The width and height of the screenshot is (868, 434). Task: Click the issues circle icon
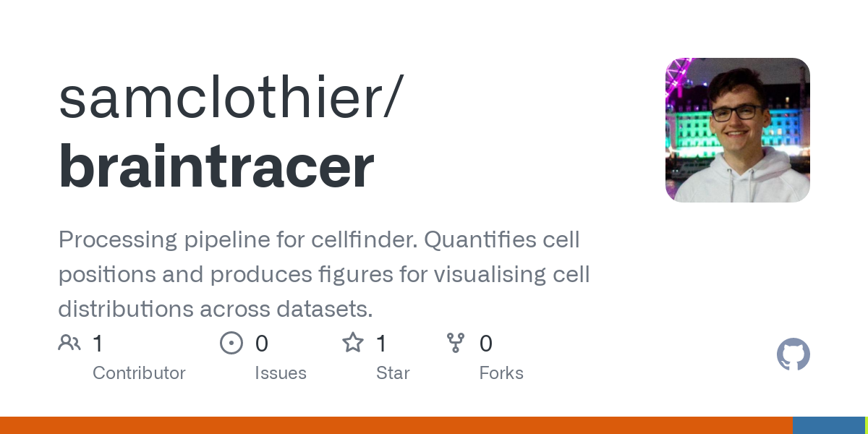click(x=231, y=343)
